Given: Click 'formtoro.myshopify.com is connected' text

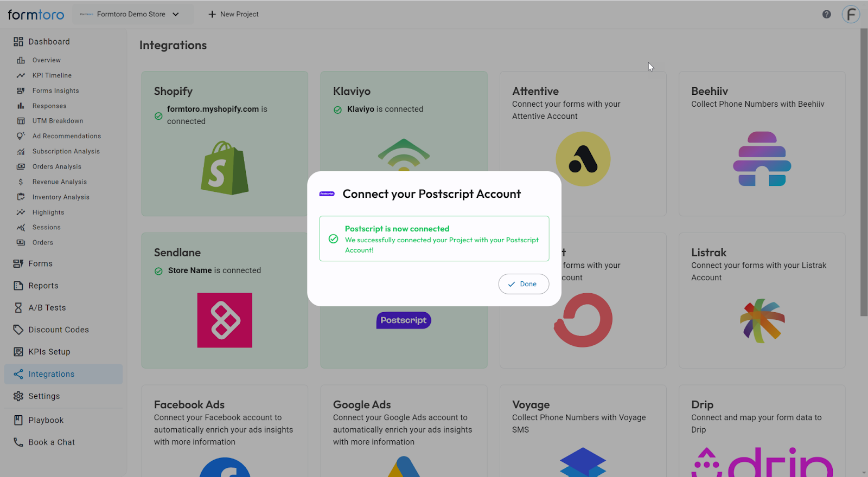Looking at the screenshot, I should (x=217, y=115).
